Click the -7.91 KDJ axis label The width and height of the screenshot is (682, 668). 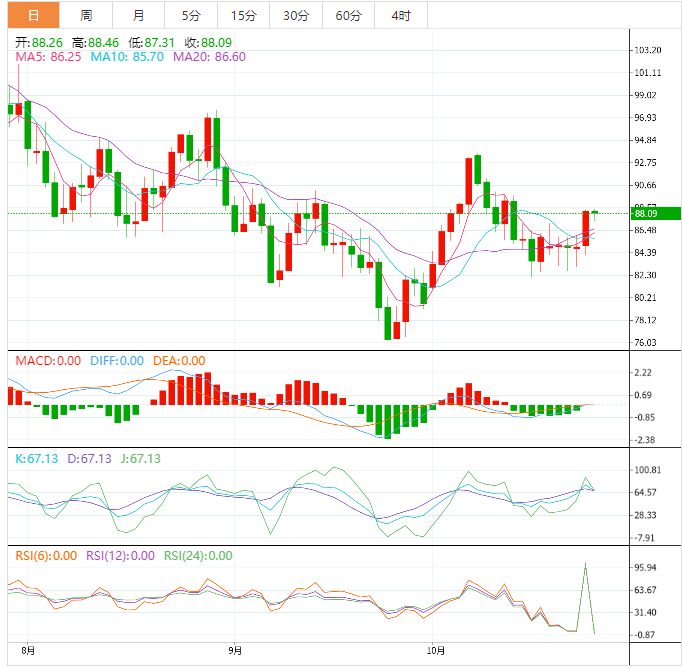point(644,538)
